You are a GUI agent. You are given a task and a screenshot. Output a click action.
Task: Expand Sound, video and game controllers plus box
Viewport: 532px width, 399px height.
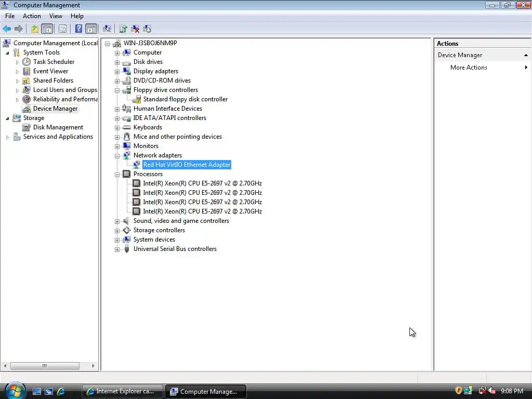click(x=117, y=221)
